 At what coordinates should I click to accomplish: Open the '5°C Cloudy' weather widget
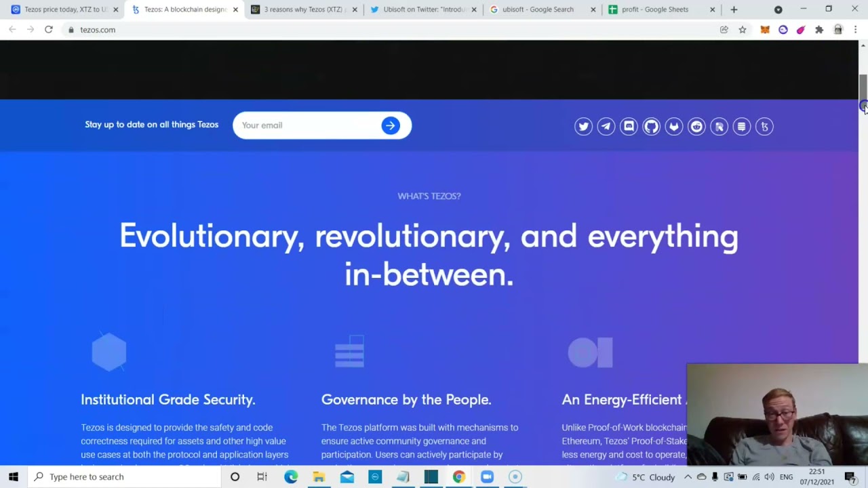pyautogui.click(x=645, y=476)
